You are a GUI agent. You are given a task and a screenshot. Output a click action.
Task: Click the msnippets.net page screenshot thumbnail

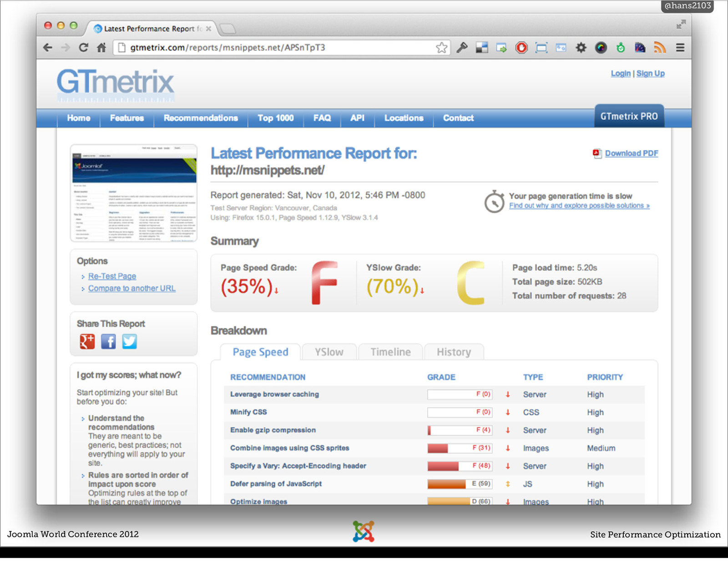click(x=134, y=194)
